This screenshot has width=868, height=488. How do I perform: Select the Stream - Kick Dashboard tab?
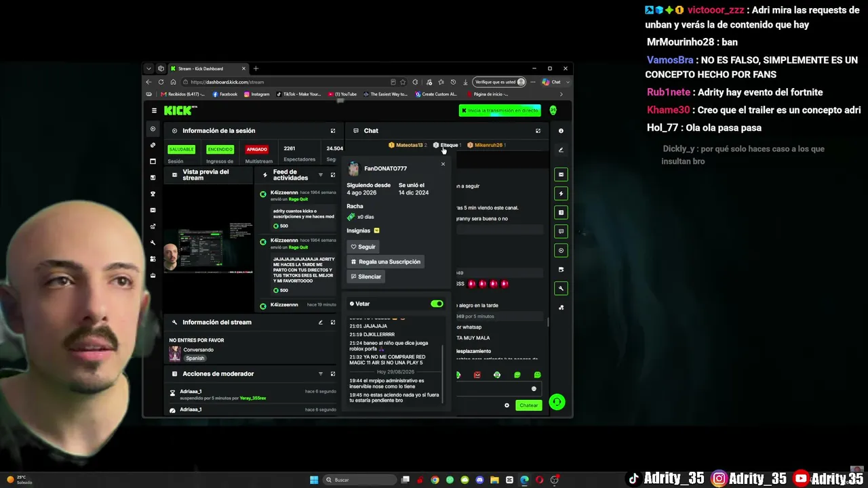208,68
